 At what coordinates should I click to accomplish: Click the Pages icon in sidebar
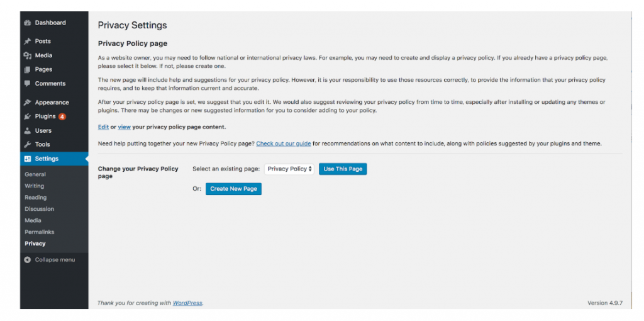click(x=27, y=69)
